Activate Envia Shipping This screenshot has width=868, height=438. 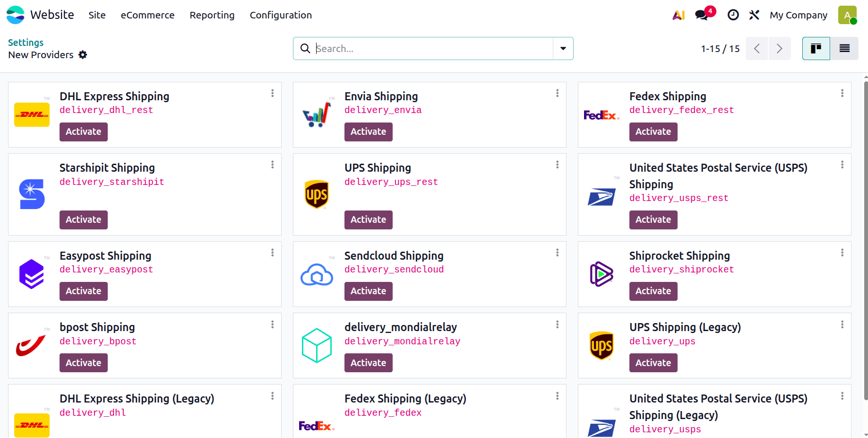click(x=369, y=132)
